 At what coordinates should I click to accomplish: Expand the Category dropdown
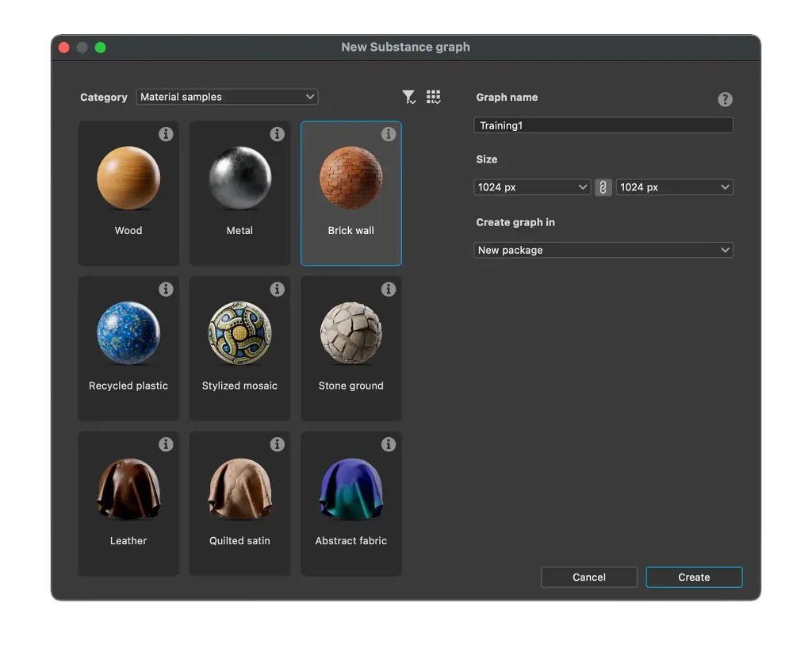pos(227,97)
